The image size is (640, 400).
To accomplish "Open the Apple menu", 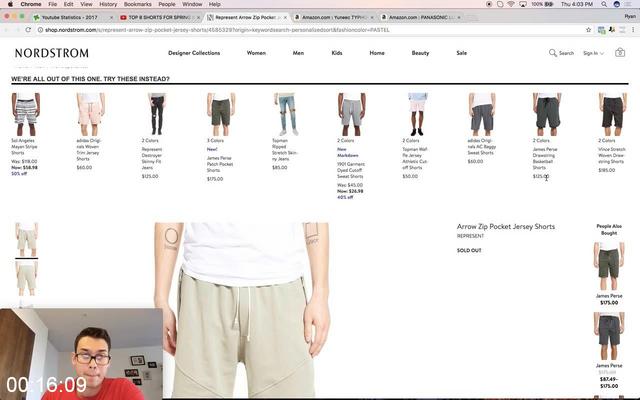I will point(11,4).
